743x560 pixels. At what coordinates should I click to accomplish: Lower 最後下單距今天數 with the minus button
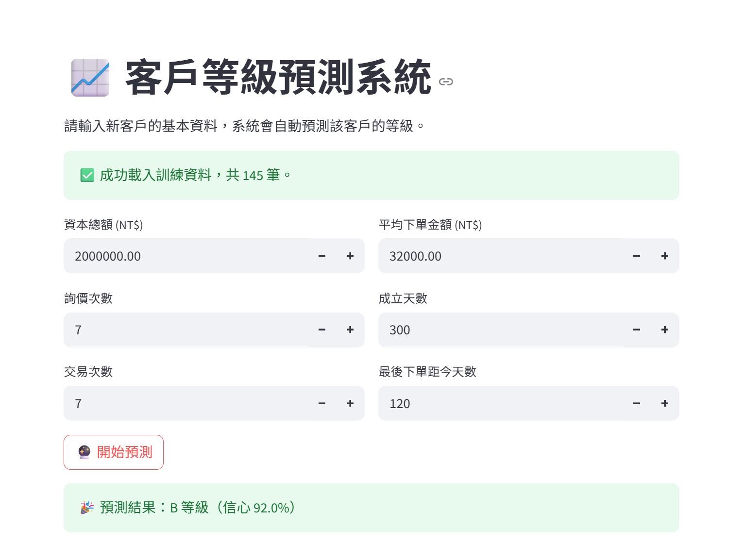pyautogui.click(x=636, y=403)
